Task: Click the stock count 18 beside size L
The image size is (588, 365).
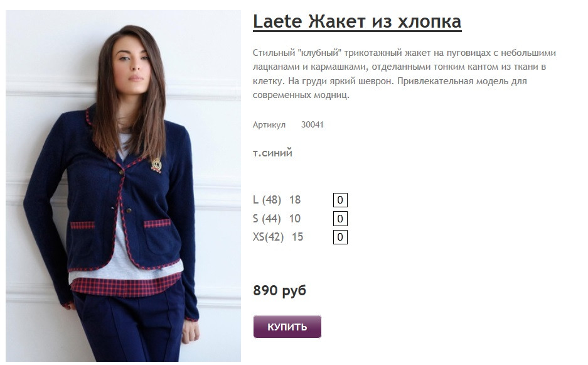Action: coord(295,200)
